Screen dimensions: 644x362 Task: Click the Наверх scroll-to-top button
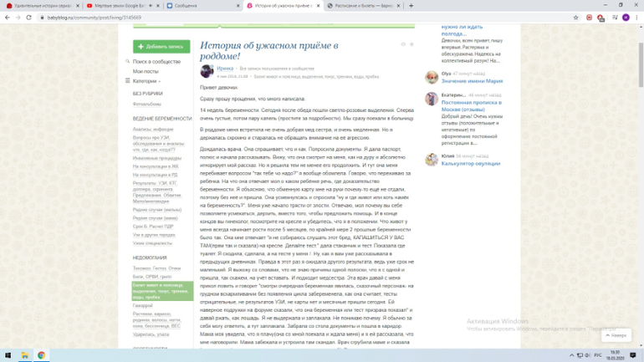tap(615, 335)
